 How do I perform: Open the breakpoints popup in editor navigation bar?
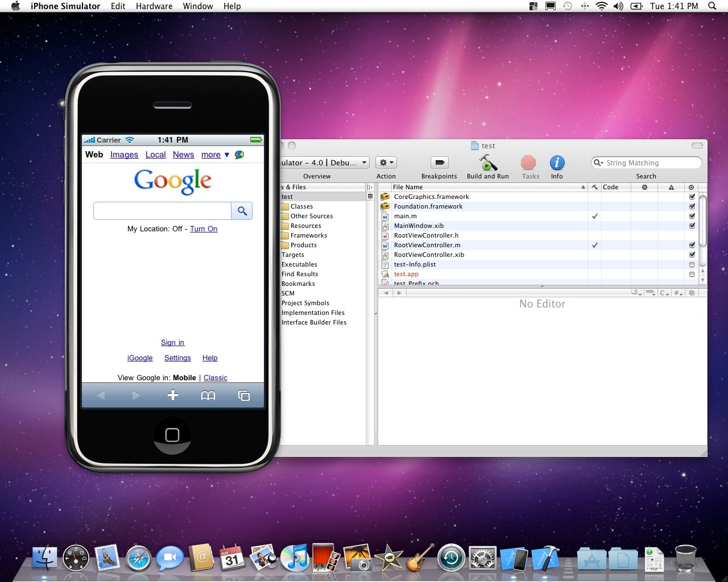click(x=651, y=293)
